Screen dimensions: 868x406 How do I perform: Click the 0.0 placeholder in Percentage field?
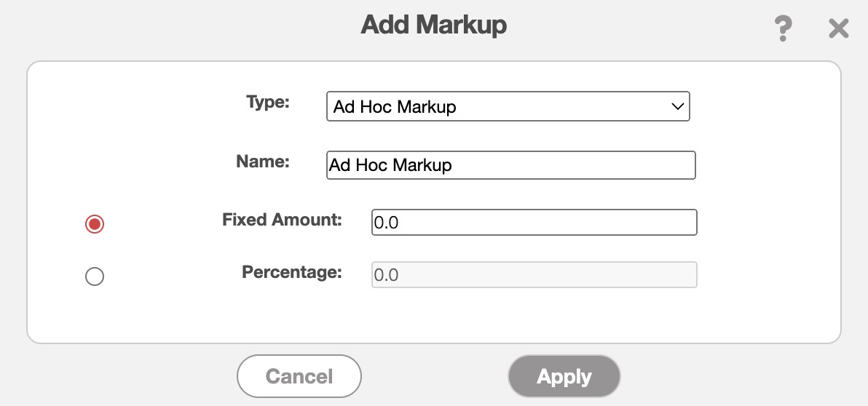(386, 276)
